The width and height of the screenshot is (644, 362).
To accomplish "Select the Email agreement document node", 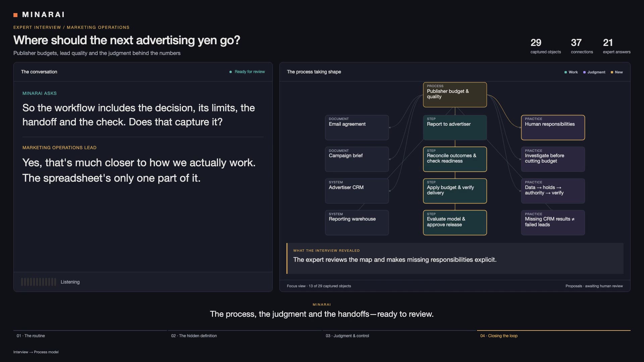I will [x=357, y=128].
